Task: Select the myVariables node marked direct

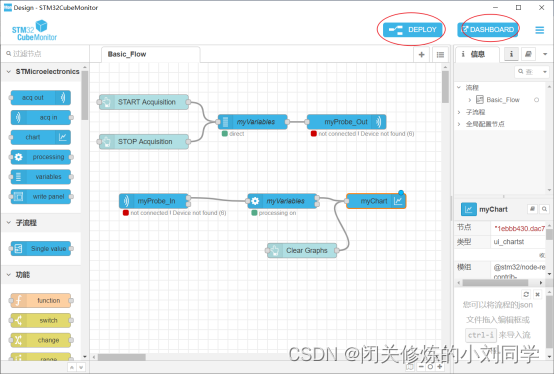Action: pos(252,122)
